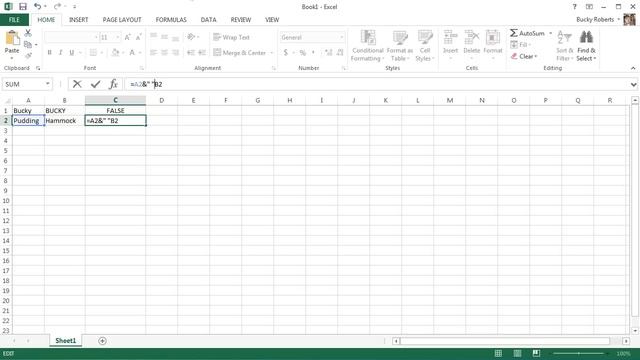
Task: Click the AutoSum button
Action: pyautogui.click(x=527, y=33)
